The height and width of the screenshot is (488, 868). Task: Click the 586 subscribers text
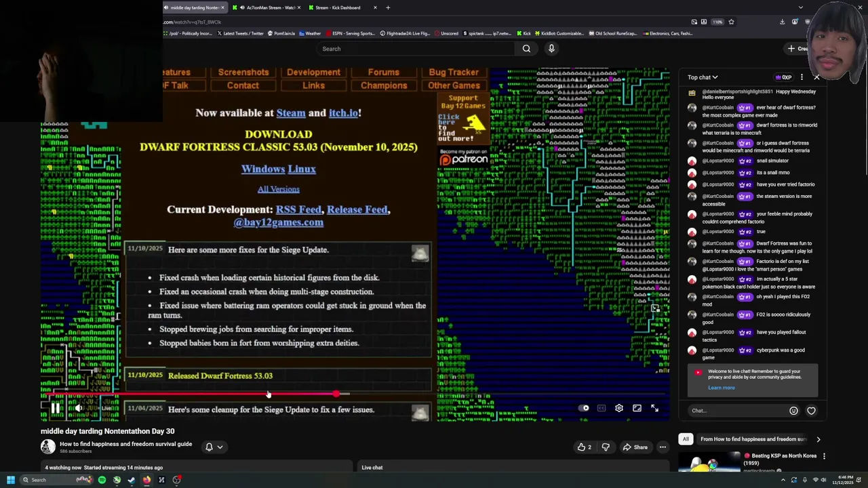click(x=75, y=451)
